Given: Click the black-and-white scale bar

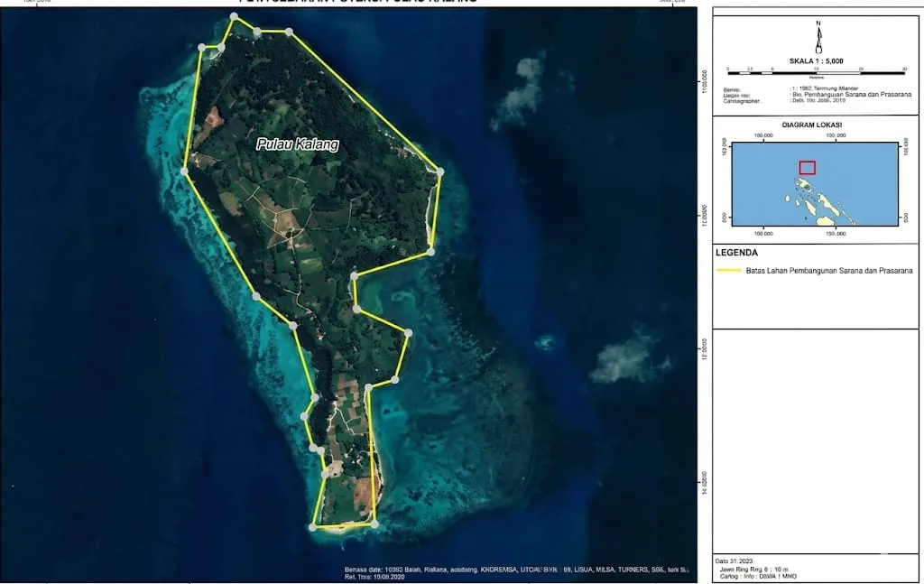Looking at the screenshot, I should [817, 72].
